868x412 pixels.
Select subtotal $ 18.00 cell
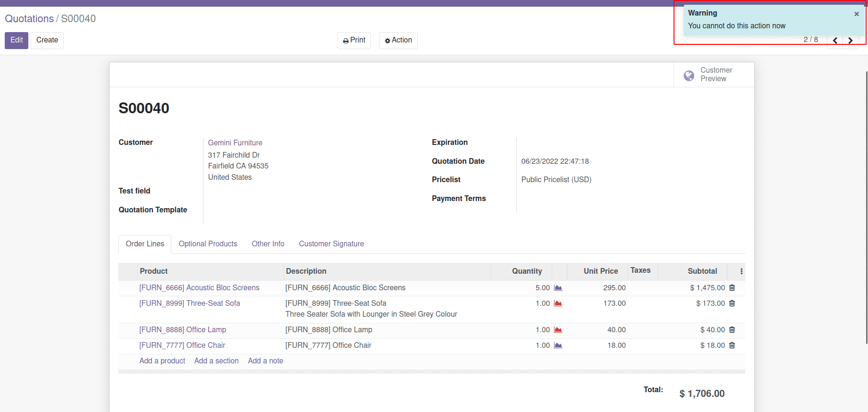tap(712, 345)
